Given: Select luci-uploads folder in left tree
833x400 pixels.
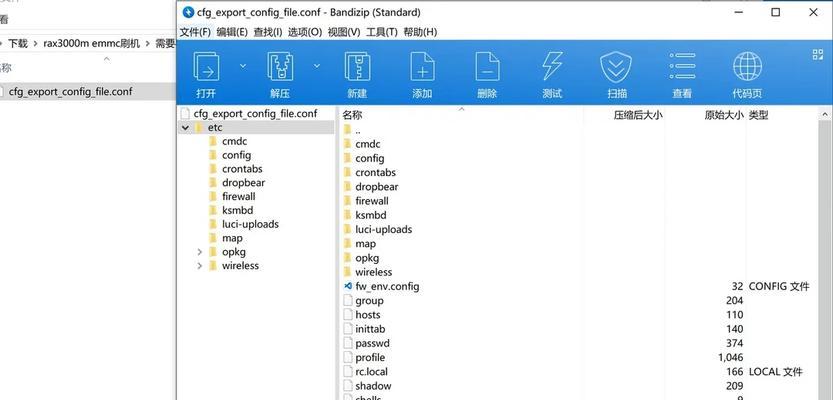Looking at the screenshot, I should pyautogui.click(x=250, y=224).
